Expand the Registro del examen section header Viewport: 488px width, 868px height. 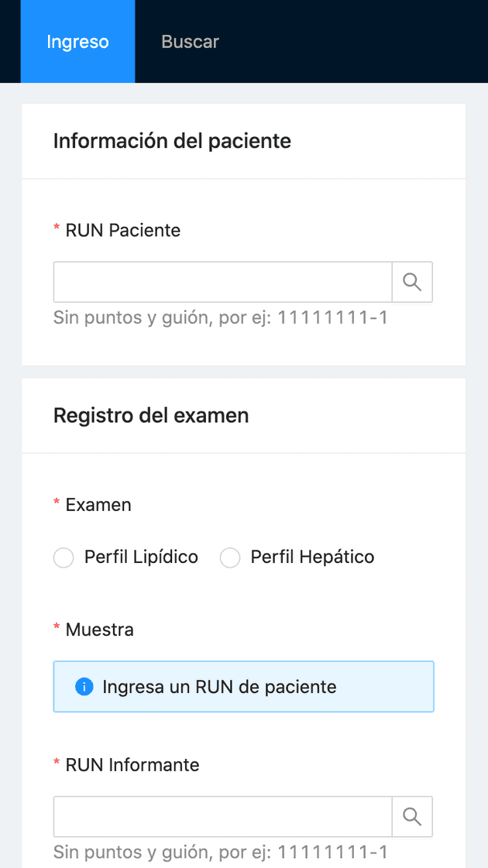(x=150, y=415)
